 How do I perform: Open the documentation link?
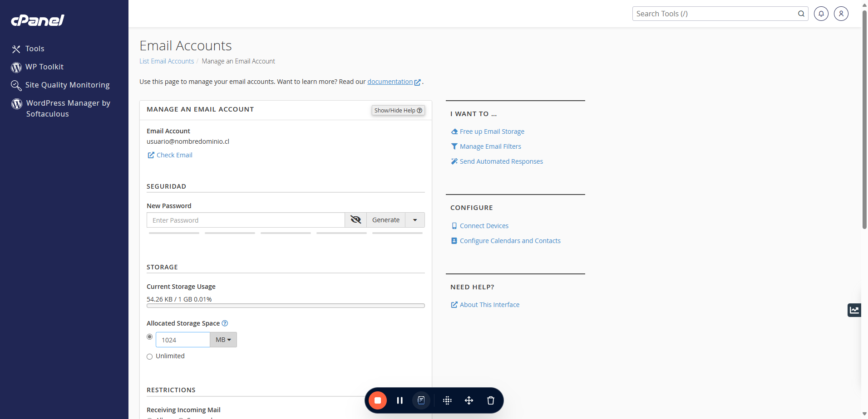click(390, 82)
